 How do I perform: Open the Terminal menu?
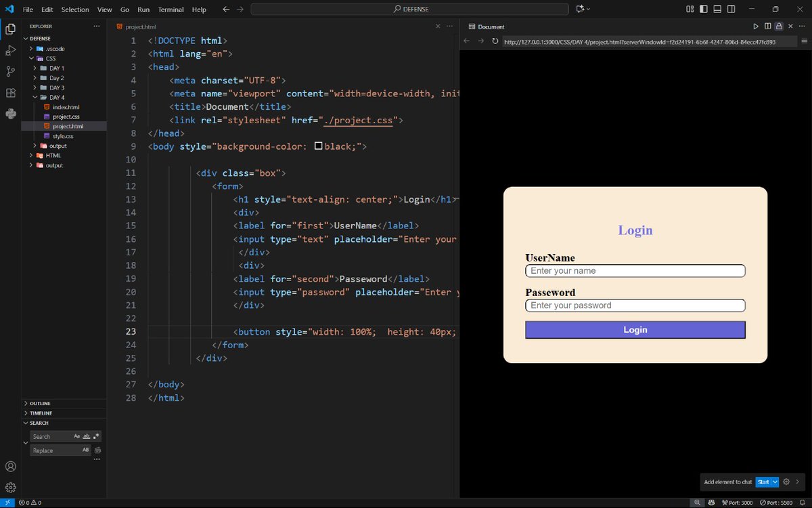click(x=171, y=9)
